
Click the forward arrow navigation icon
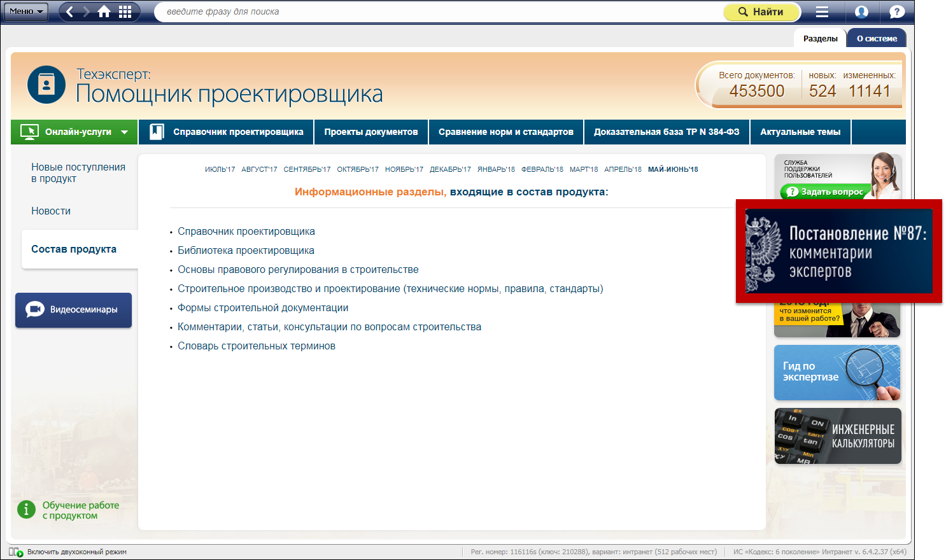coord(87,11)
